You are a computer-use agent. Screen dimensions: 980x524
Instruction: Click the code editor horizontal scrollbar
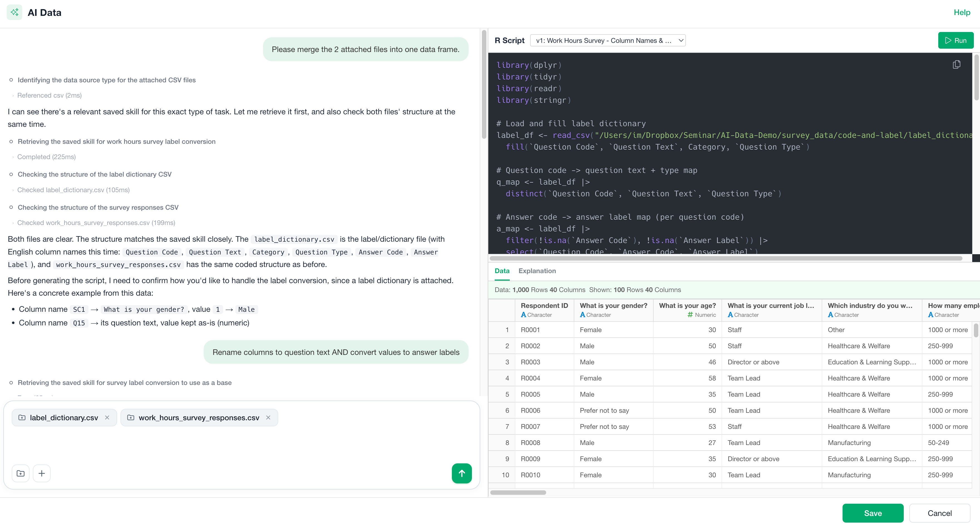click(726, 258)
